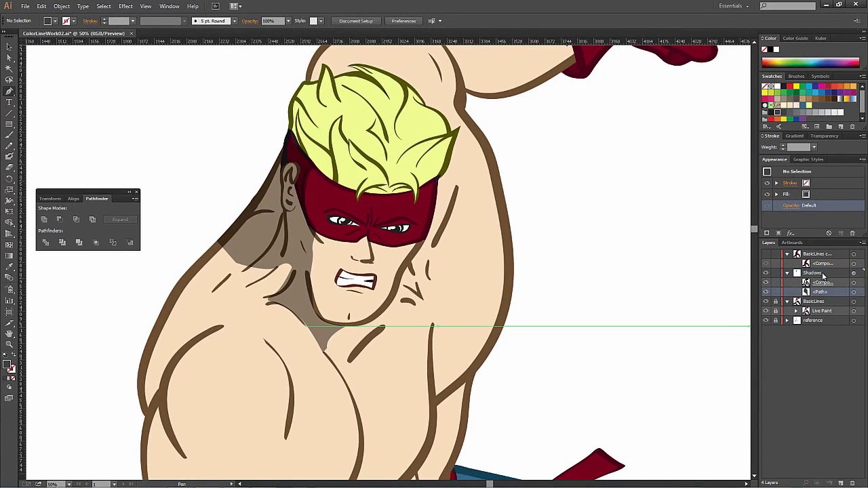
Task: Select the Selection arrow tool
Action: point(9,47)
